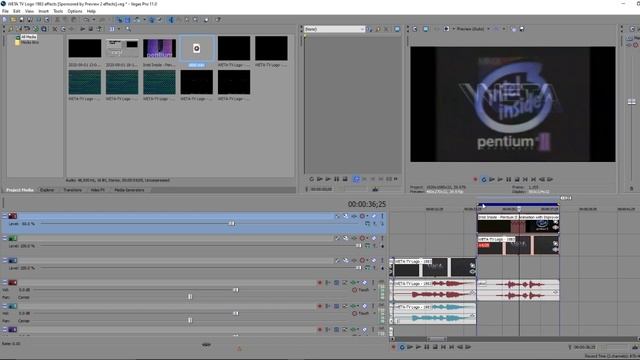Open Project Video Properties in preview window

click(415, 29)
